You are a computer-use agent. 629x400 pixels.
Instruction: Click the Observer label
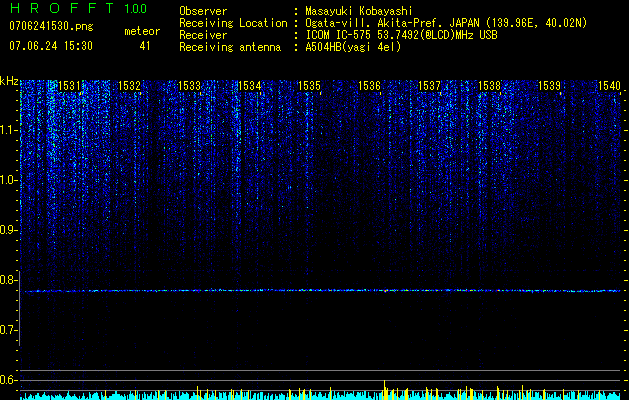click(203, 11)
